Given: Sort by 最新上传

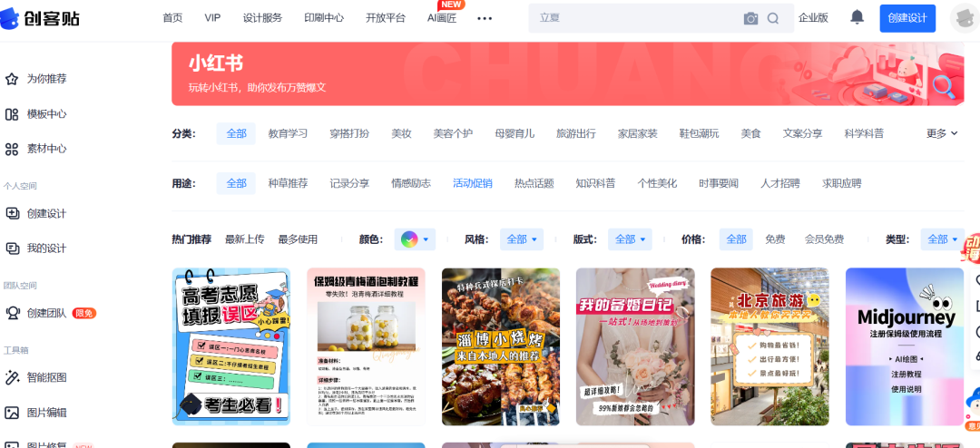Looking at the screenshot, I should pyautogui.click(x=244, y=239).
